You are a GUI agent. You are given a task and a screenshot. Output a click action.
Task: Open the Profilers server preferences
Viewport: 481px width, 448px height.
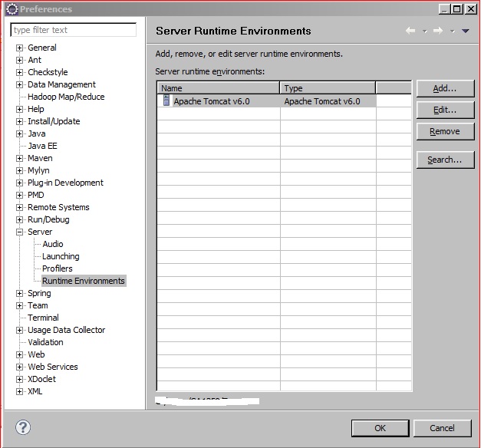pos(58,268)
